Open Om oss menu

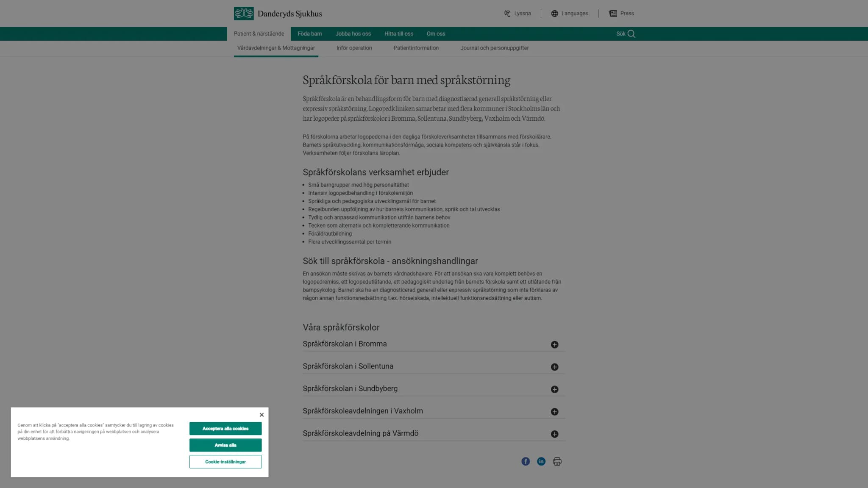pos(436,34)
